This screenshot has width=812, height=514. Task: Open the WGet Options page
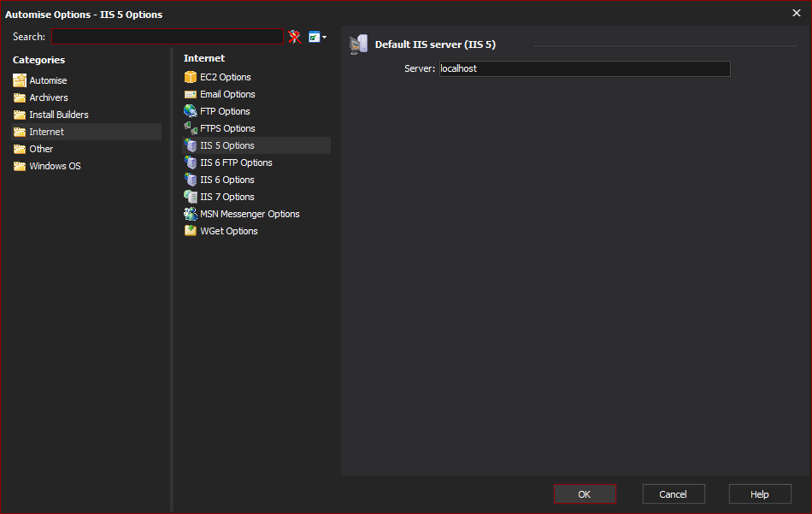[x=229, y=231]
